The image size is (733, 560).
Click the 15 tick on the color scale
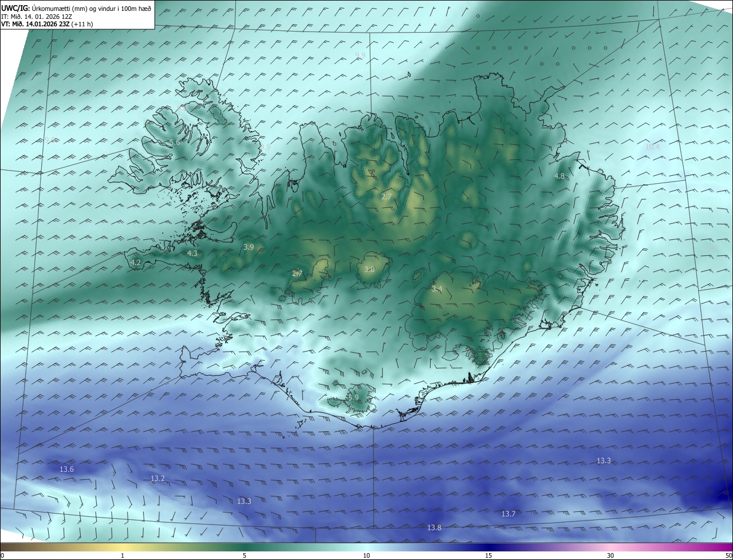pos(488,555)
